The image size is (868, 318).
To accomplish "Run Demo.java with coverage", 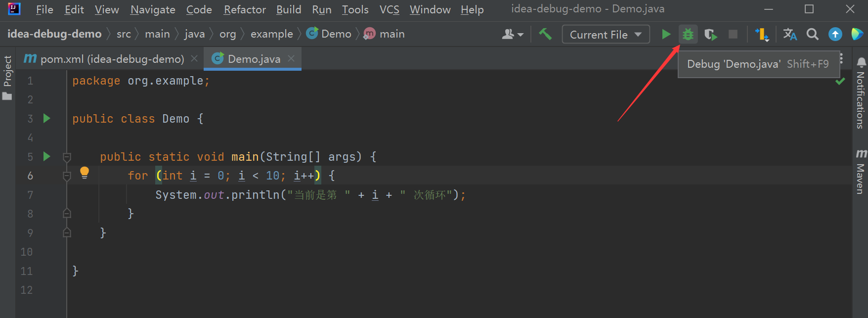I will (x=710, y=34).
